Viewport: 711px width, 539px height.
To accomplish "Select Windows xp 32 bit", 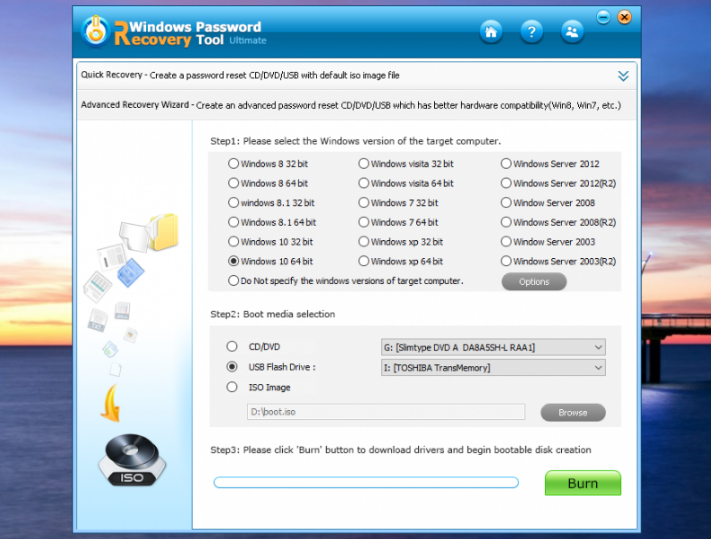I will click(x=401, y=242).
